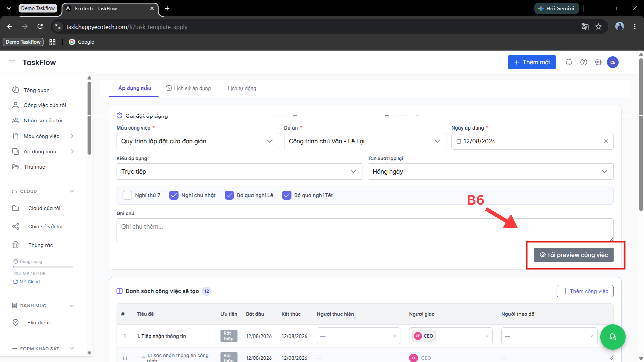This screenshot has width=644, height=362.
Task: Open the Kiểu áp dụng dropdown
Action: tap(239, 172)
